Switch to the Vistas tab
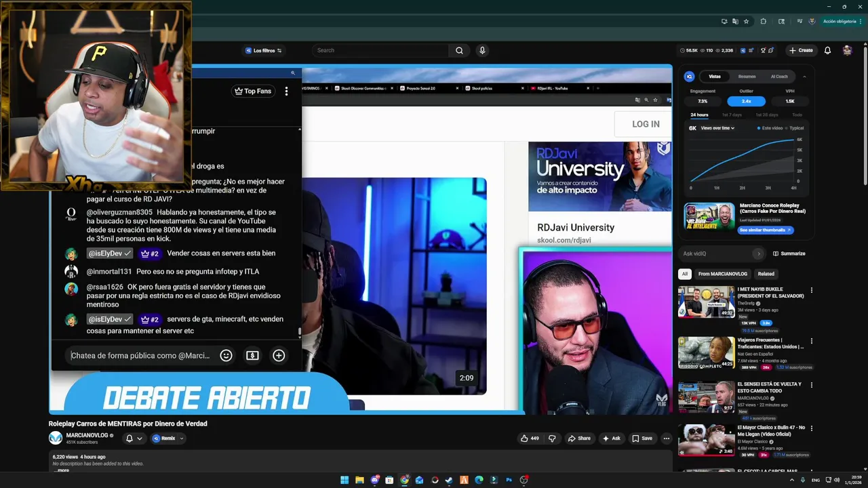The width and height of the screenshot is (868, 488). click(715, 77)
